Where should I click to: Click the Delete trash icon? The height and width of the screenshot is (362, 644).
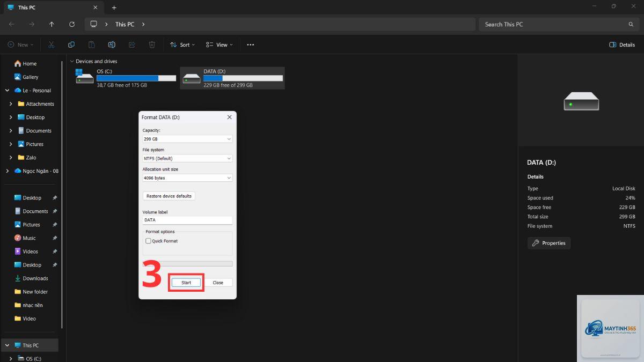coord(152,45)
